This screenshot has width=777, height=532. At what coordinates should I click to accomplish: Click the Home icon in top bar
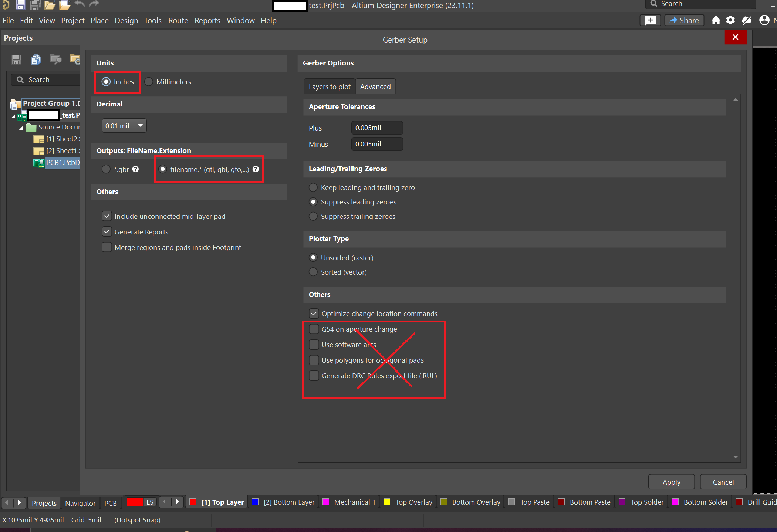pyautogui.click(x=716, y=20)
